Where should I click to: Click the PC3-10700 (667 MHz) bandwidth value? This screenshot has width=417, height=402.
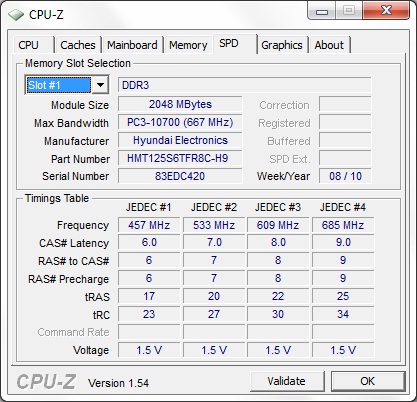click(x=180, y=122)
